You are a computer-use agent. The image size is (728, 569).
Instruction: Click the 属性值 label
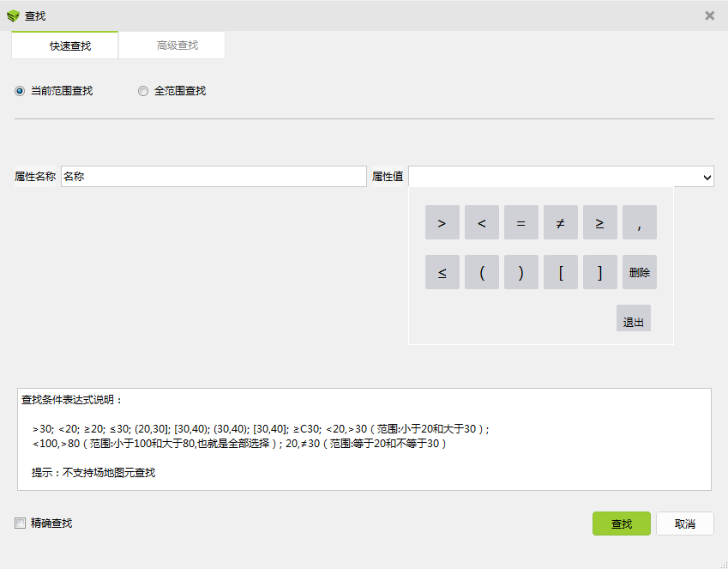(x=388, y=177)
